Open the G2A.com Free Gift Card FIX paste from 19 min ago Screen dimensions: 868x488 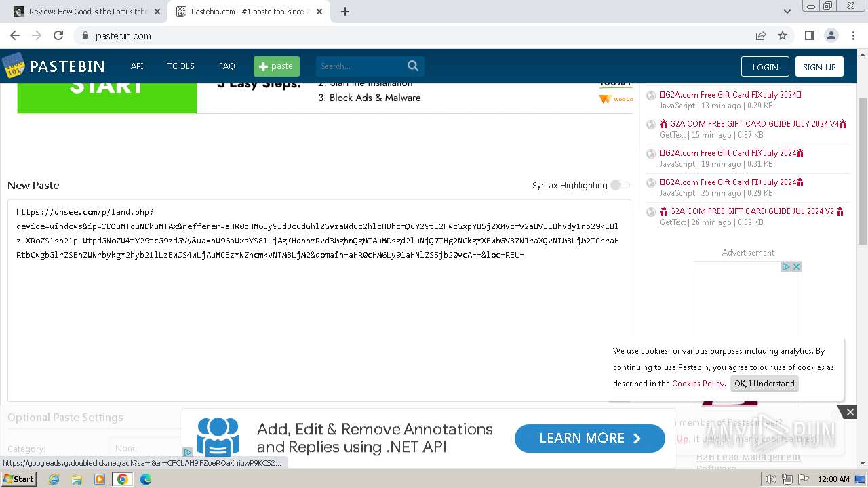[731, 153]
